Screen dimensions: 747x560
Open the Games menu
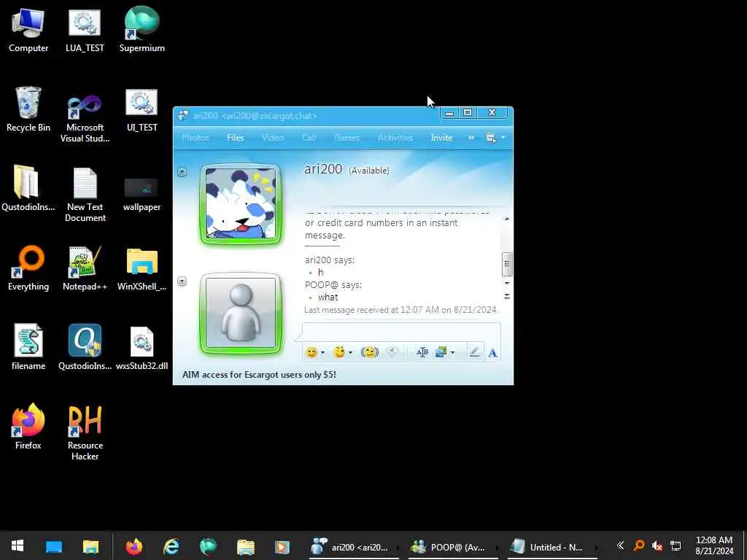347,138
